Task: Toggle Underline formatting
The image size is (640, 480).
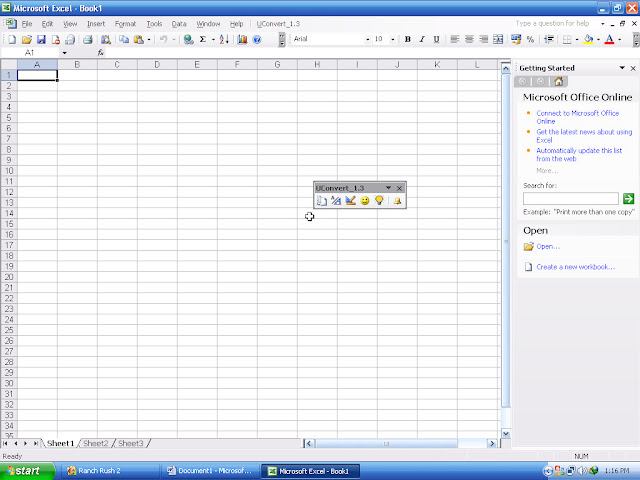Action: (436, 39)
